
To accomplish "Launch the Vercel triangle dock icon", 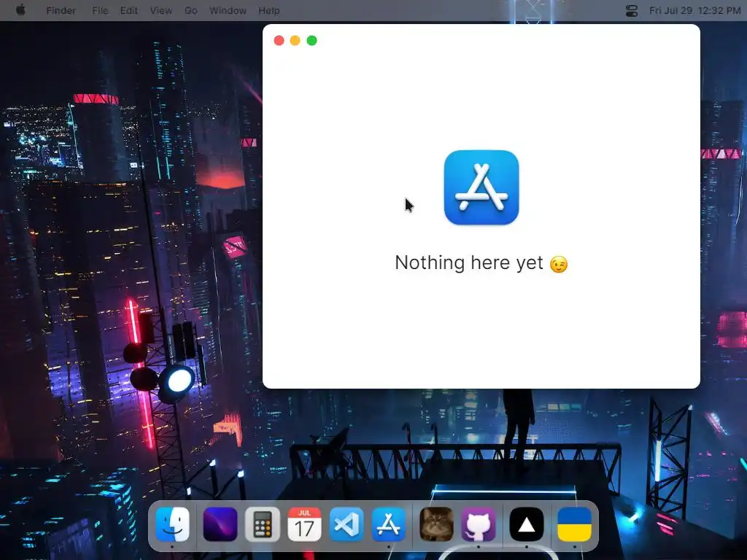I will coord(527,524).
